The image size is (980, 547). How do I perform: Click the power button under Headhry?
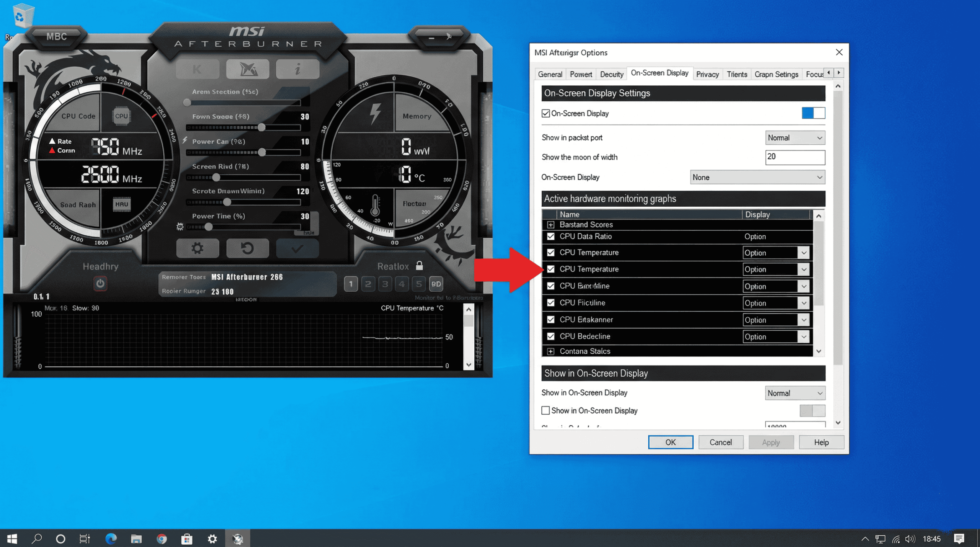click(100, 284)
